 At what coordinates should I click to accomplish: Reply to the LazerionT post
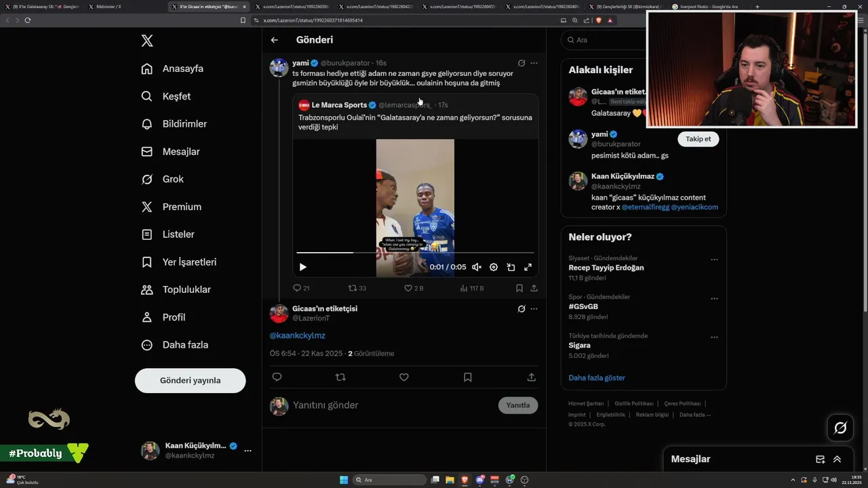click(277, 377)
